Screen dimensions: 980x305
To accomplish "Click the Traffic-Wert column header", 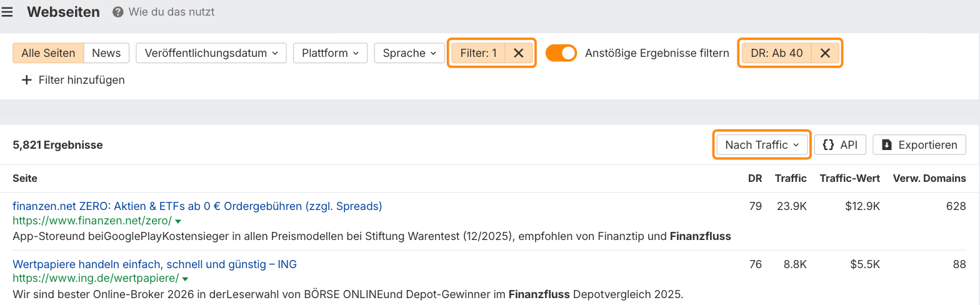I will coord(850,179).
